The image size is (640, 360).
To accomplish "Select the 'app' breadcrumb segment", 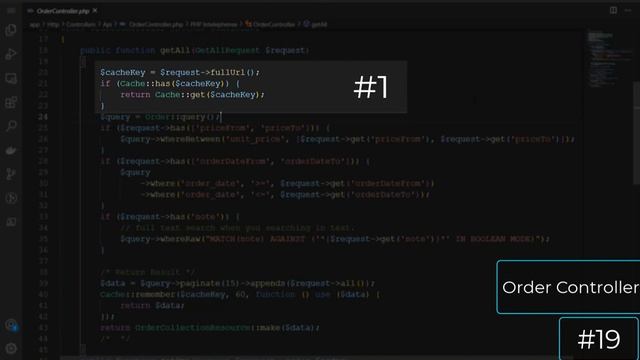I will pos(35,24).
